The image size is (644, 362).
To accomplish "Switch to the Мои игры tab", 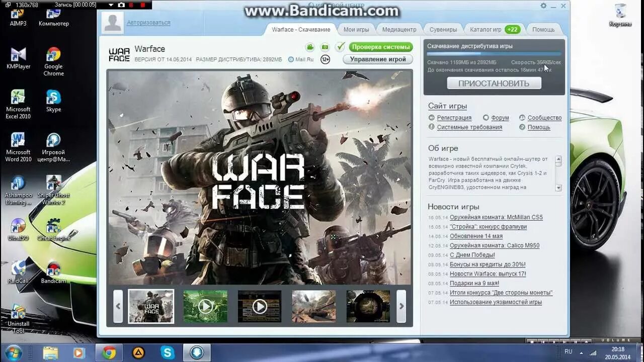I will point(356,29).
